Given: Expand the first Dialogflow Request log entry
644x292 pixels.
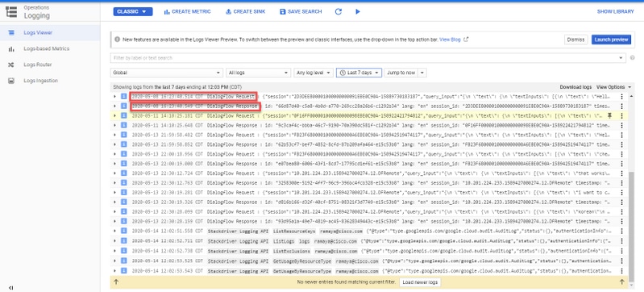Looking at the screenshot, I should (x=114, y=96).
